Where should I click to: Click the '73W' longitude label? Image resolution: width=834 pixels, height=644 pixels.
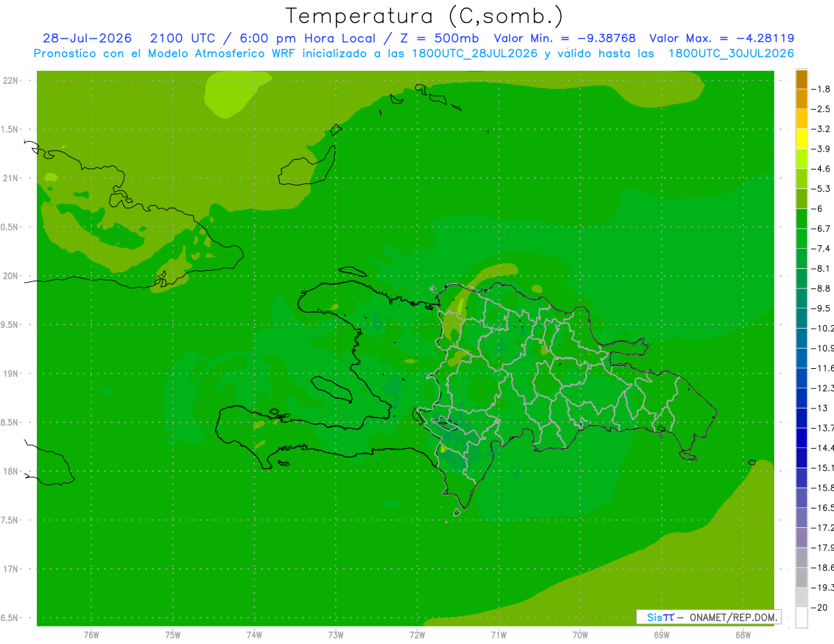click(336, 634)
